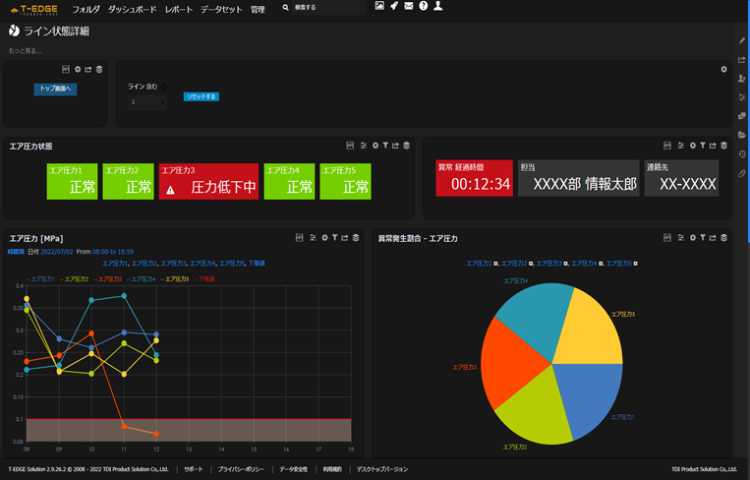This screenshot has height=480, width=750.
Task: Open gear settings in 異常発生割合 panel
Action: pos(693,238)
